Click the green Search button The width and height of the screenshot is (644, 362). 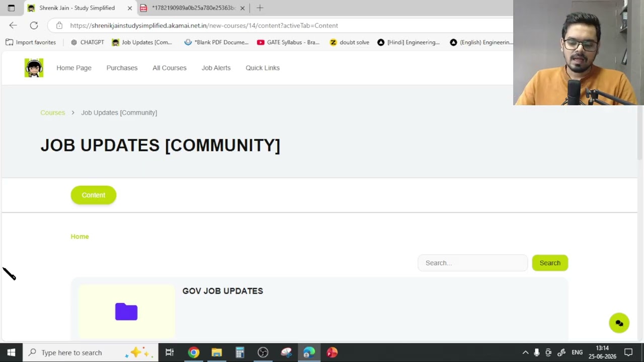pos(550,263)
